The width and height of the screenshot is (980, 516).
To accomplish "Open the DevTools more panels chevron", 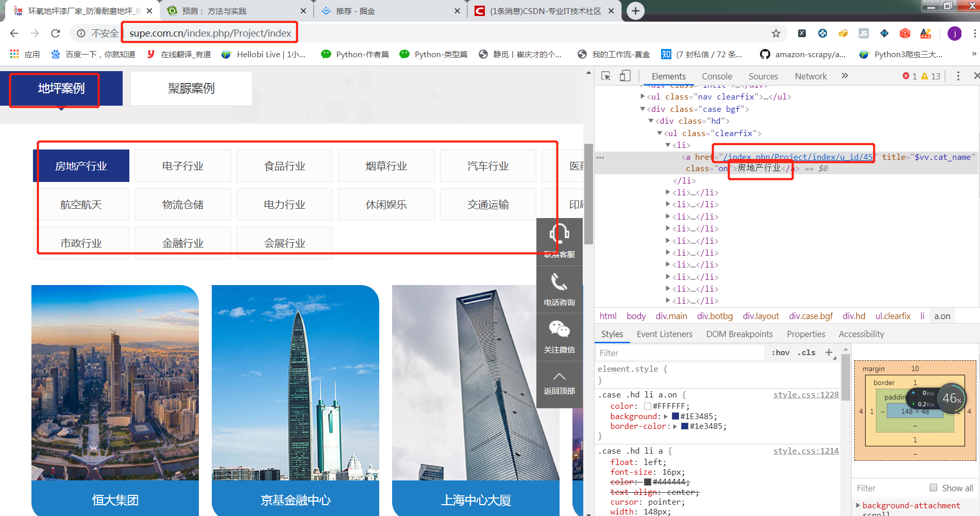I will (845, 76).
